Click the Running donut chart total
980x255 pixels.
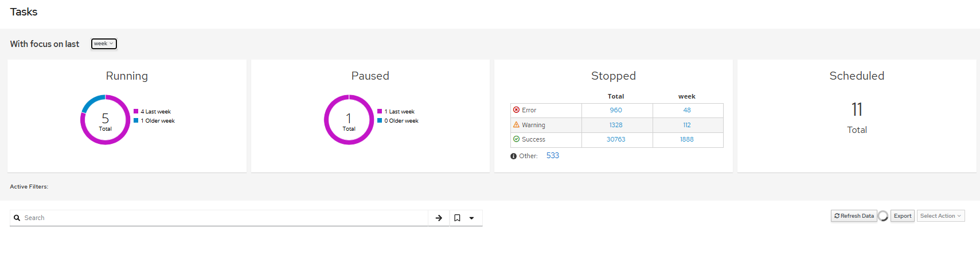coord(106,120)
